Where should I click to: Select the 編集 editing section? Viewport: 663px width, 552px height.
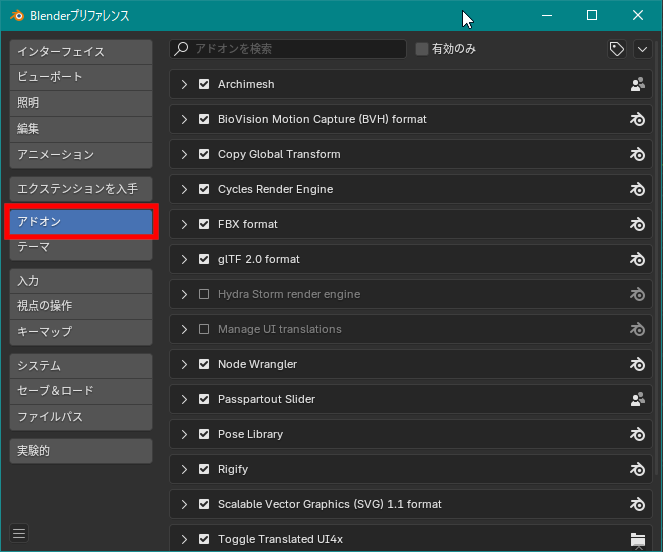pos(81,129)
